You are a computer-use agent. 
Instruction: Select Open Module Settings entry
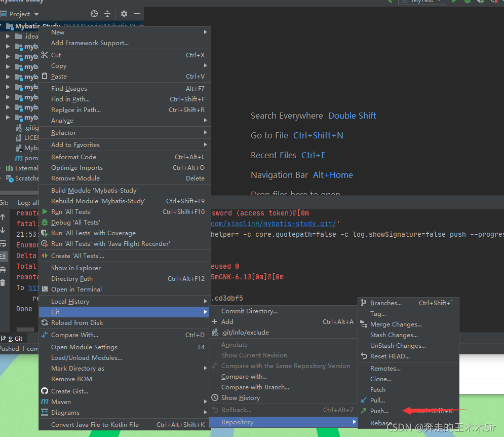point(125,347)
